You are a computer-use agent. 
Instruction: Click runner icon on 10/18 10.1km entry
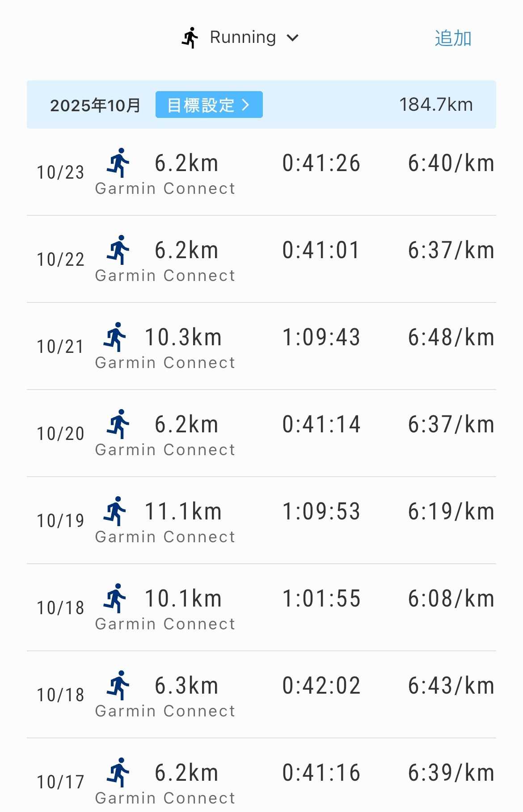pos(115,599)
